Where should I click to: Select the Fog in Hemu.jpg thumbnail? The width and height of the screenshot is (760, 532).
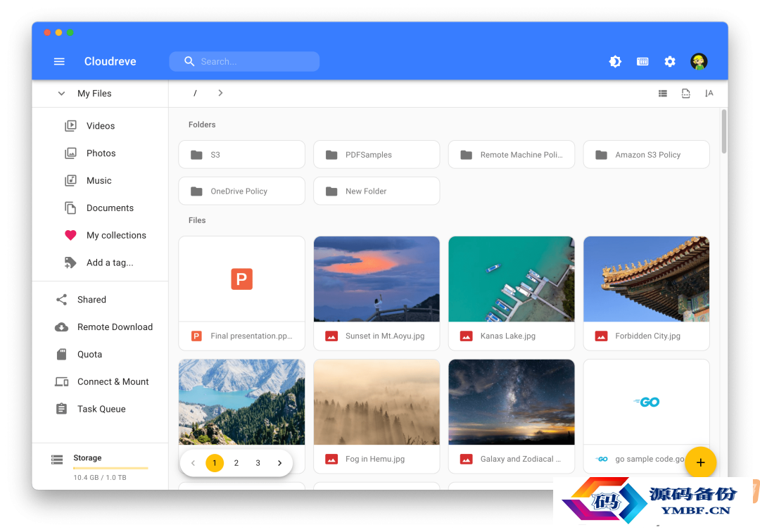[x=376, y=402]
